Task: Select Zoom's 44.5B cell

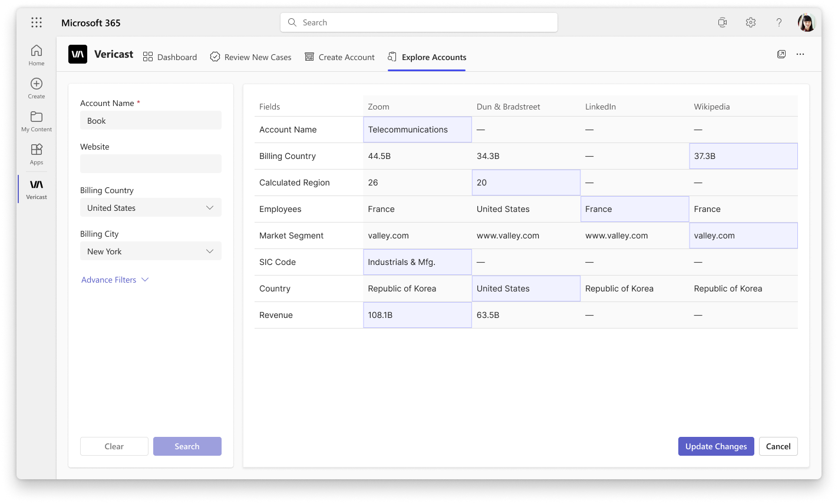Action: (417, 156)
